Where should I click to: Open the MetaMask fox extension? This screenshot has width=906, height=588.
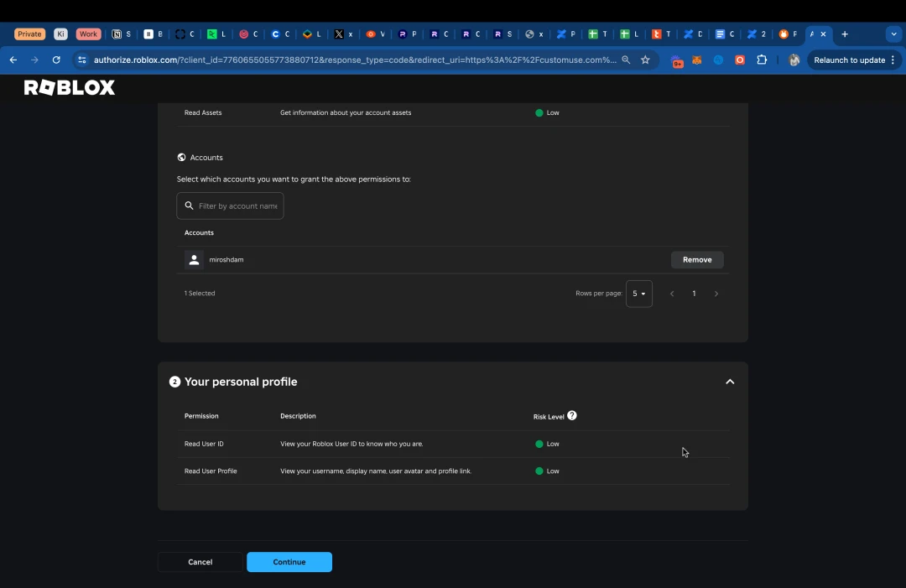coord(697,60)
